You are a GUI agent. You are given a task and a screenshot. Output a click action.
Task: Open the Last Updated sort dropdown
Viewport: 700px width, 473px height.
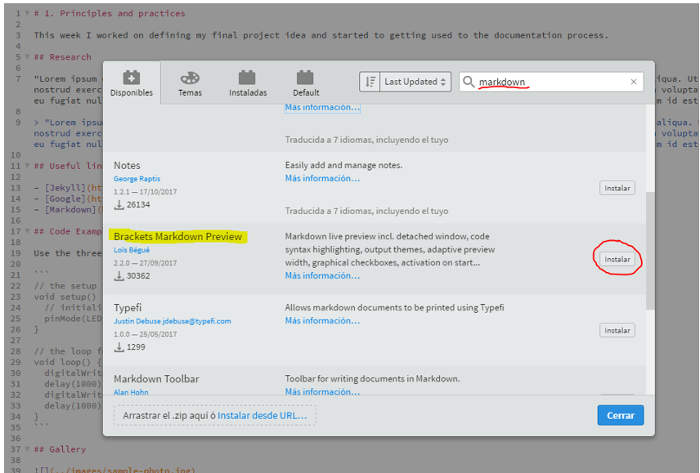tap(415, 82)
